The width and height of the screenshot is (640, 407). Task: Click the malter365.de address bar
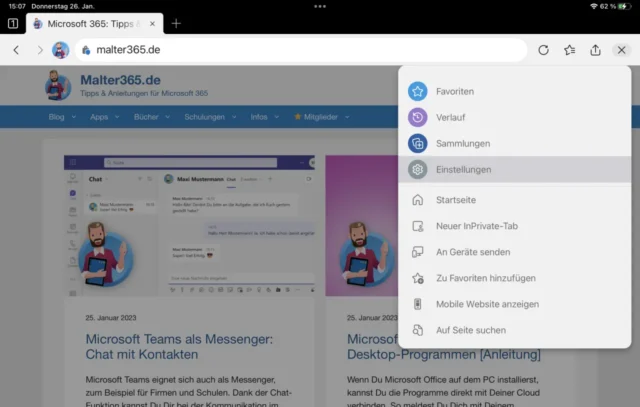coord(300,50)
